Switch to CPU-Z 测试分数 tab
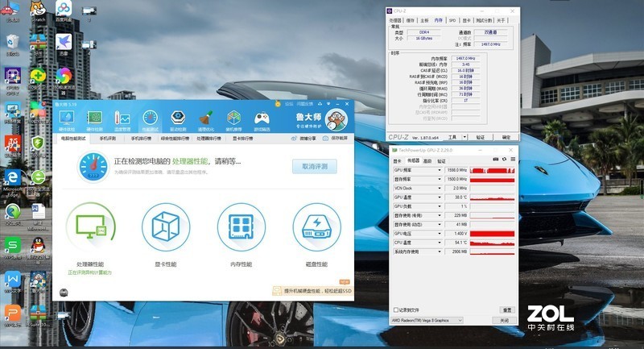The height and width of the screenshot is (349, 644). pyautogui.click(x=484, y=20)
